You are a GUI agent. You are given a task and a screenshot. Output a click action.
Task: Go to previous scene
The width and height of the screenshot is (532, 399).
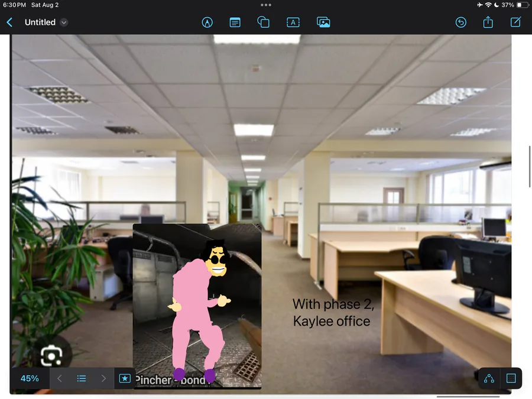point(59,378)
